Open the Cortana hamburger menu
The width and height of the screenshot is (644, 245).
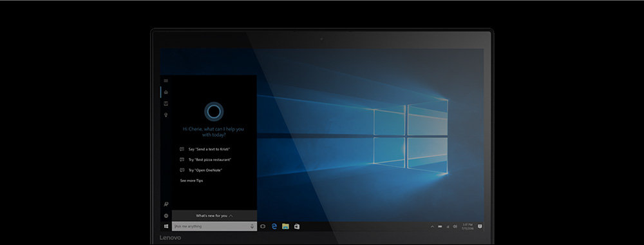coord(166,81)
